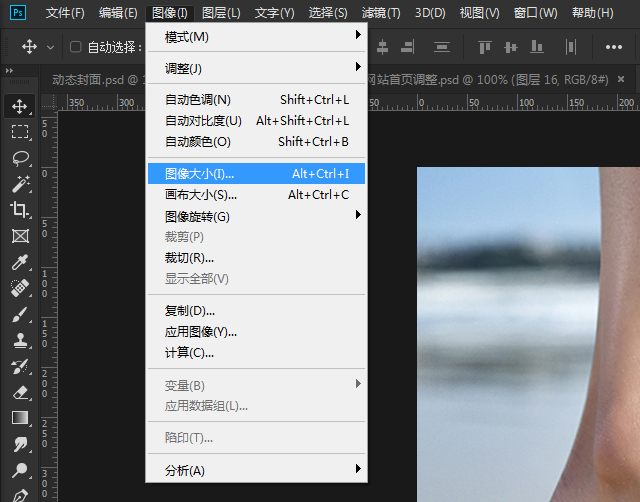Select the Clone Stamp tool

(x=20, y=340)
